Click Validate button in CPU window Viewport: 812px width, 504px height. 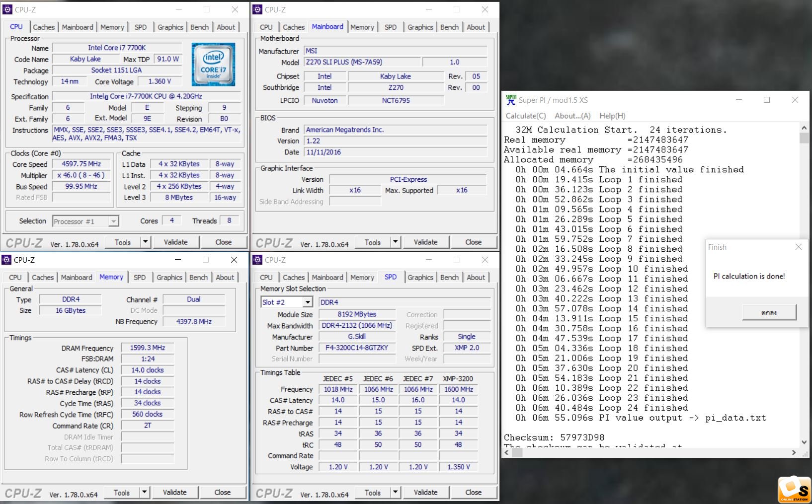point(176,242)
